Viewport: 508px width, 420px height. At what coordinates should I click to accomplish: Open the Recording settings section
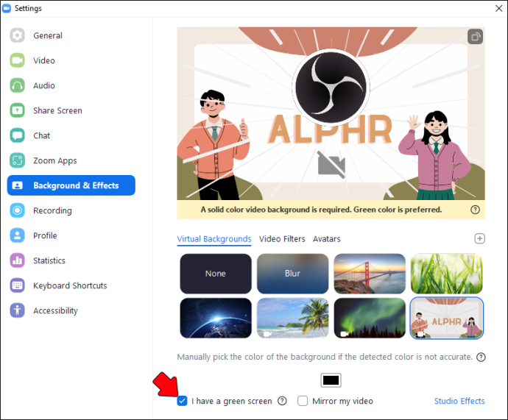click(71, 210)
